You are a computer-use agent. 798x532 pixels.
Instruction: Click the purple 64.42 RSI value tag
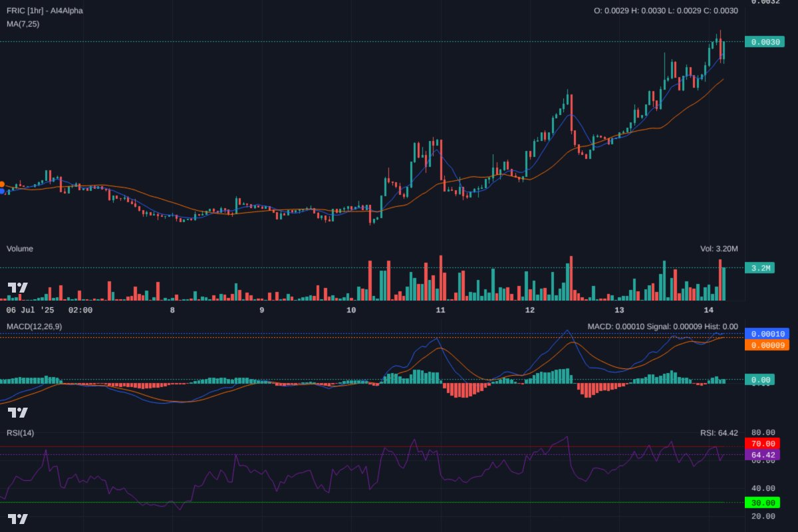(763, 455)
